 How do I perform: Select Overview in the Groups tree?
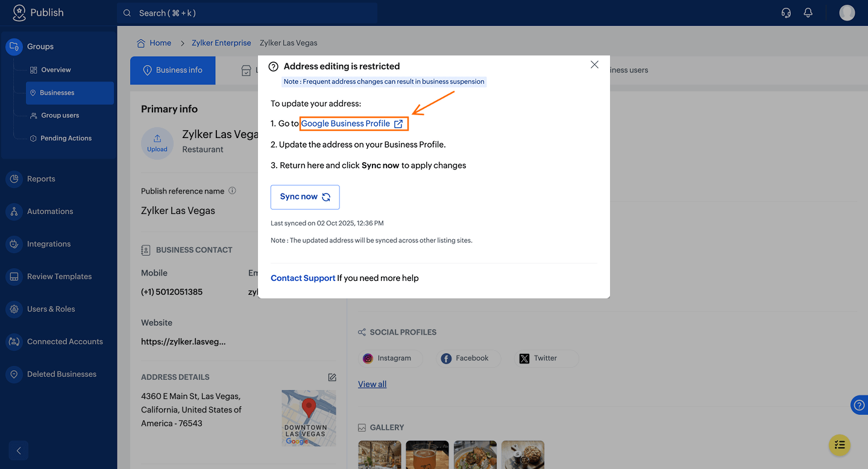click(x=56, y=70)
